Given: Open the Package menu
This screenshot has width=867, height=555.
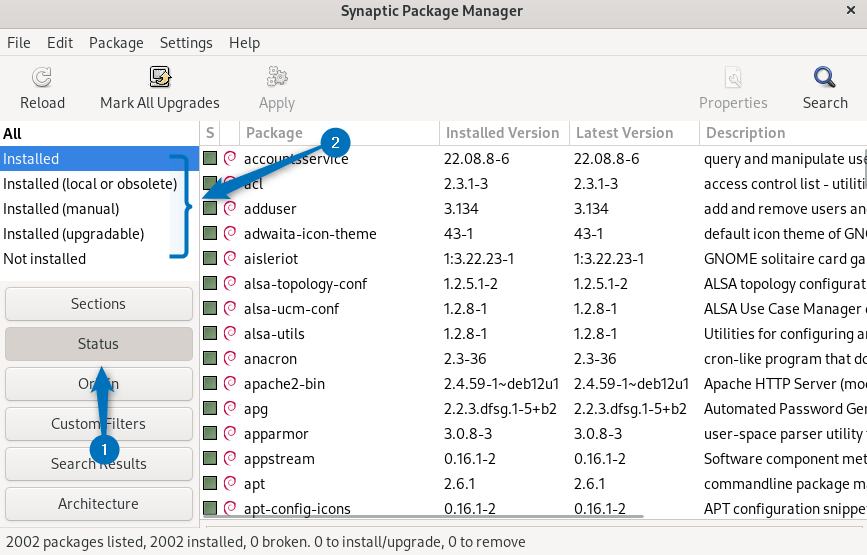Looking at the screenshot, I should click(x=116, y=43).
